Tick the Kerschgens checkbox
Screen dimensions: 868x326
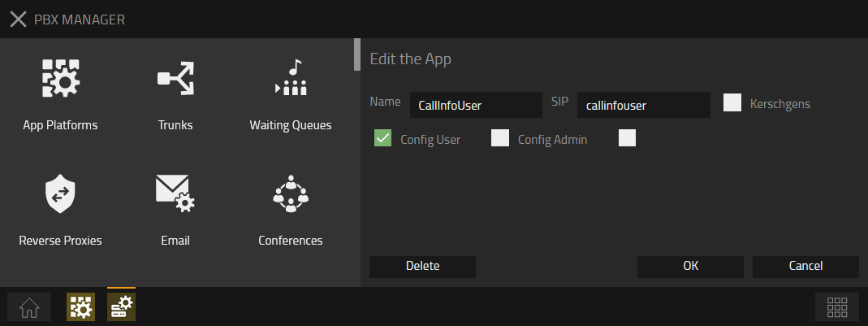click(x=732, y=102)
